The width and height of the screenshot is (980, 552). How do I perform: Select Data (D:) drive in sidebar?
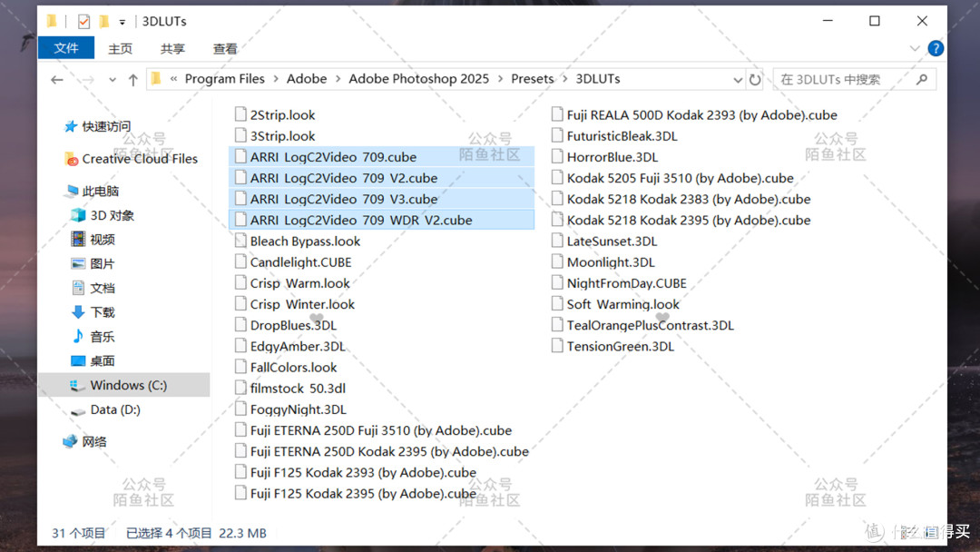point(105,409)
